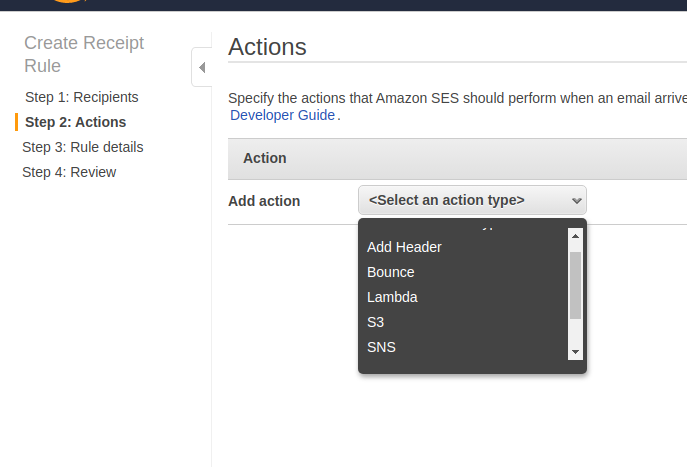Choose Add Header from the action list
Image resolution: width=687 pixels, height=467 pixels.
(x=404, y=247)
